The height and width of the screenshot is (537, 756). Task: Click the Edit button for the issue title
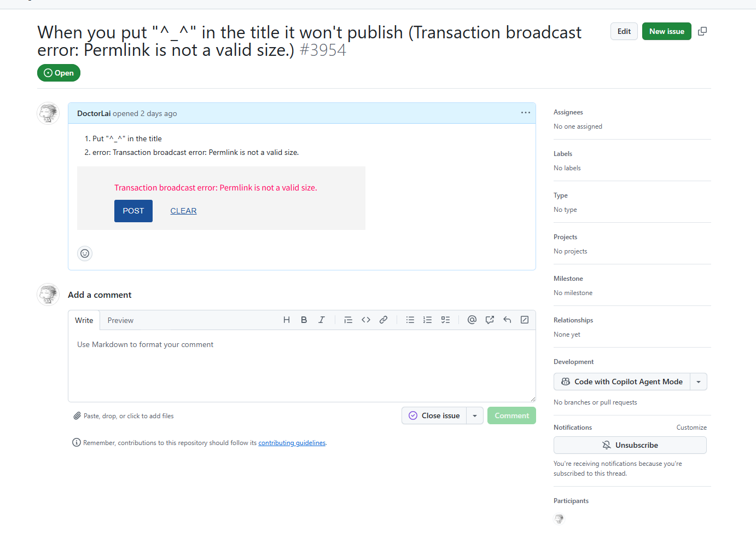pyautogui.click(x=624, y=31)
